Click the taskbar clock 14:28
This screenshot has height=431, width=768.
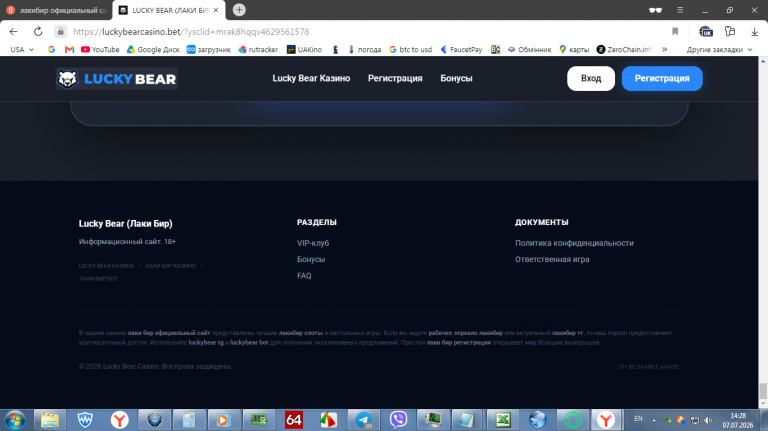click(738, 420)
